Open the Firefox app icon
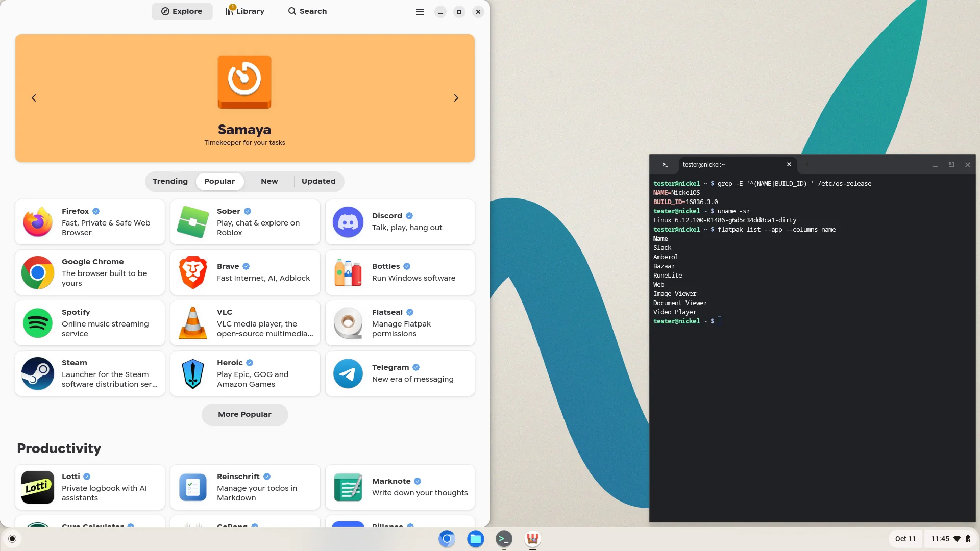The image size is (980, 551). (38, 222)
